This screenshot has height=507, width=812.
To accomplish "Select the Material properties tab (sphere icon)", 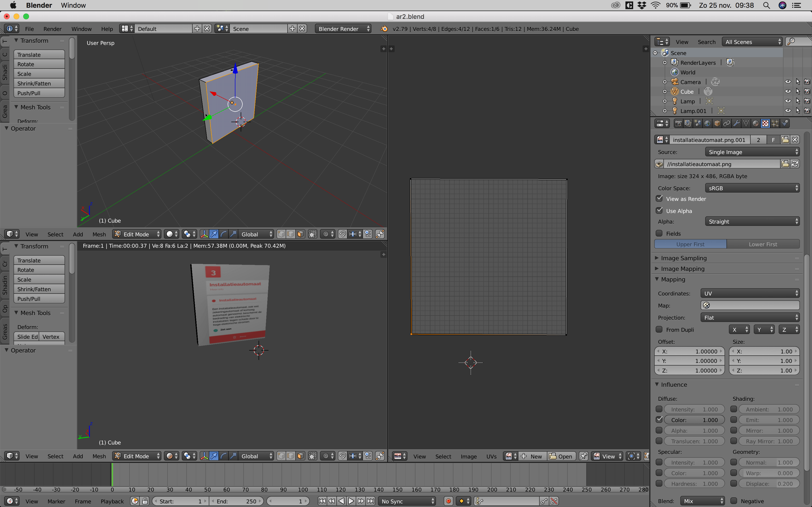I will pos(755,123).
